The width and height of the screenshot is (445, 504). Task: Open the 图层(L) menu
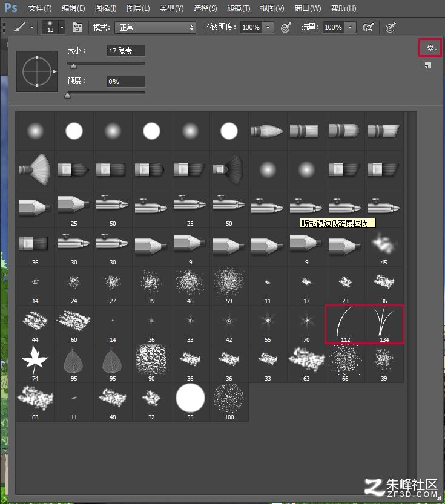(x=138, y=8)
